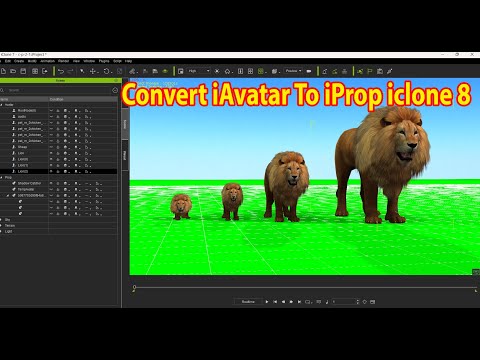Open the High quality dropdown
This screenshot has height=360, width=480.
[199, 71]
